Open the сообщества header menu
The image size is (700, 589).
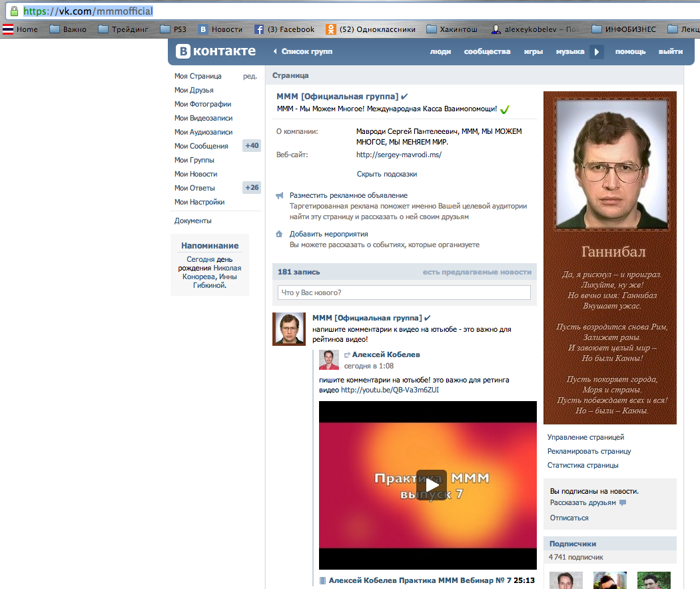tap(487, 52)
